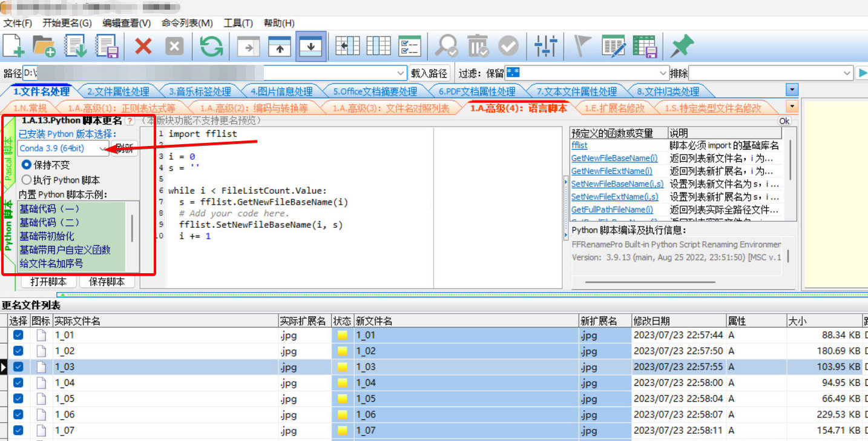Image resolution: width=868 pixels, height=441 pixels.
Task: Open the 排除 exclude filter dropdown
Action: click(847, 73)
